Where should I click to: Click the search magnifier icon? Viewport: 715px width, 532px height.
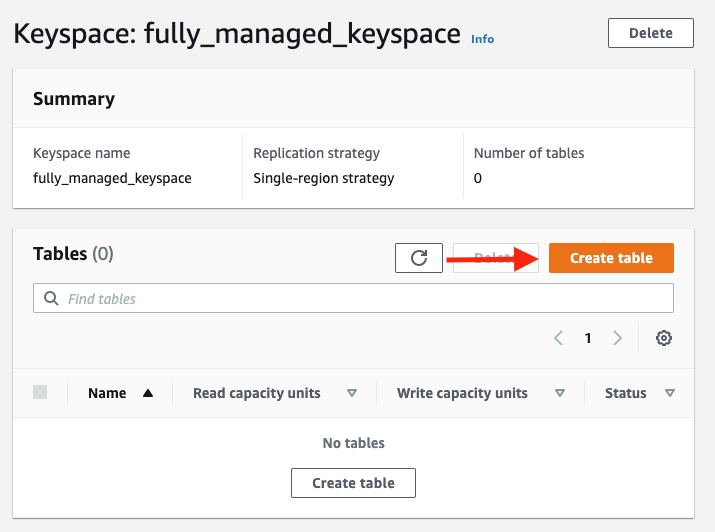point(51,299)
